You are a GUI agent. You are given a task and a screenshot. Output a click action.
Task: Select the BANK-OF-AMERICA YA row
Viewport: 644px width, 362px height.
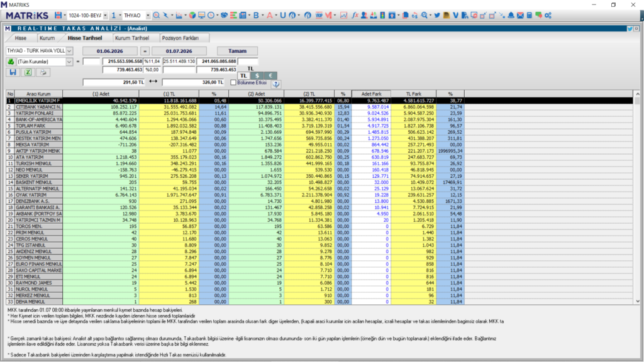(235, 119)
